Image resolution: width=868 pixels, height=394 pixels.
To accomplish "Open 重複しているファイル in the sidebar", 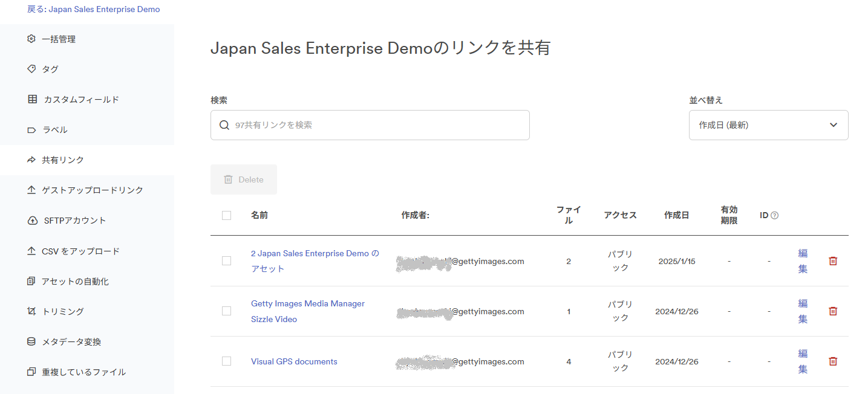I will click(87, 372).
